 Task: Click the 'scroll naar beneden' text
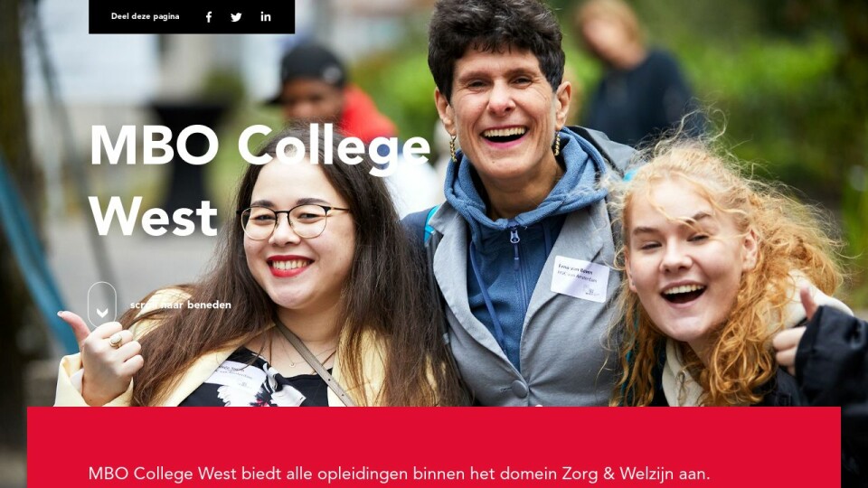[181, 305]
